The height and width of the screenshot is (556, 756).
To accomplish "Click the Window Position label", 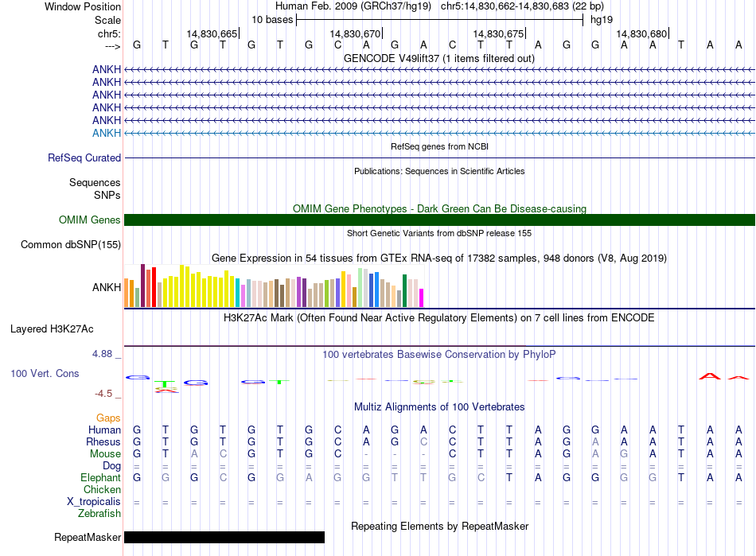I will (x=83, y=6).
